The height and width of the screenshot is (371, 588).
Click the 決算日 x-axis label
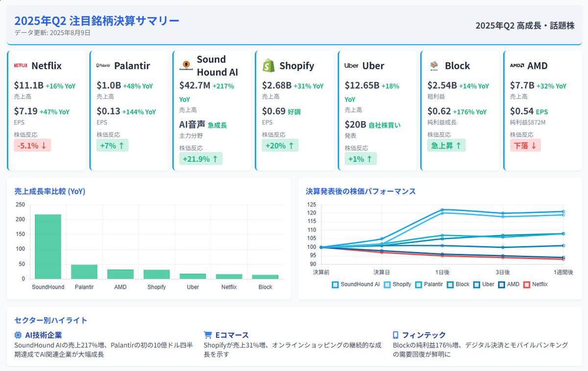(381, 272)
